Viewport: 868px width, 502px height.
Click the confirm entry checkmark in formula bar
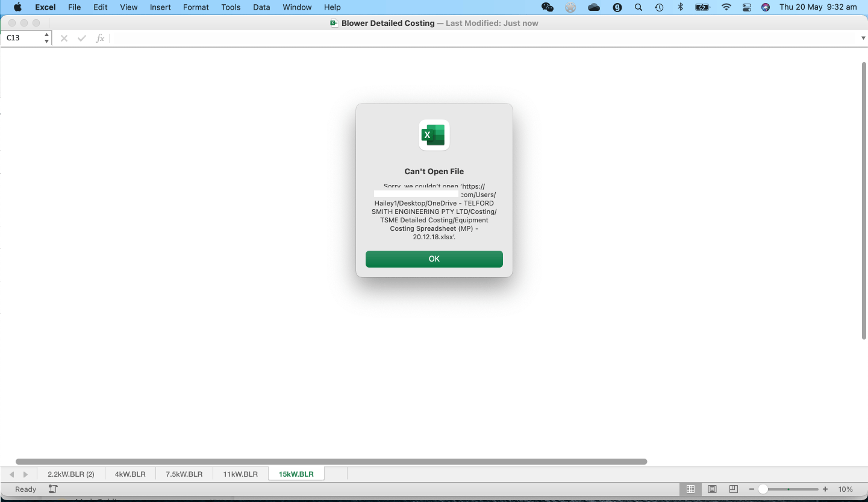(x=82, y=38)
